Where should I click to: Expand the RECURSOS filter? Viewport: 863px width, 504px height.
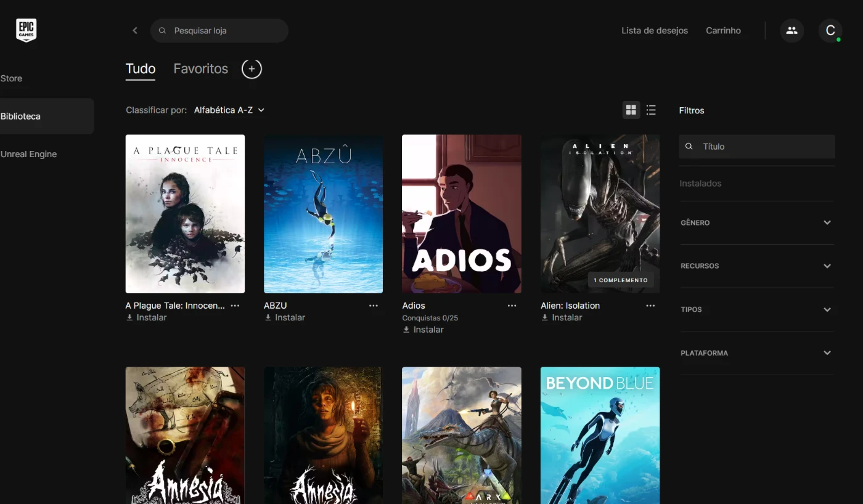coord(756,266)
